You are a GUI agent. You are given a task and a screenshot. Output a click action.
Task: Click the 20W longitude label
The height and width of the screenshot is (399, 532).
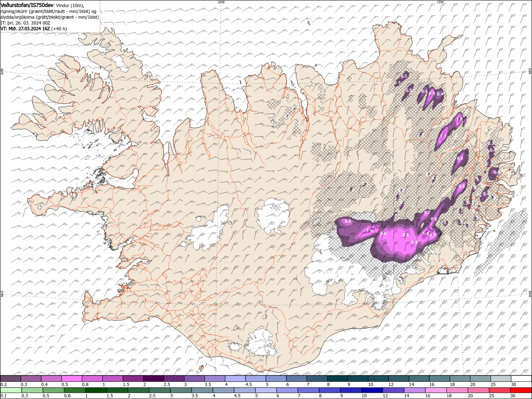click(x=221, y=2)
